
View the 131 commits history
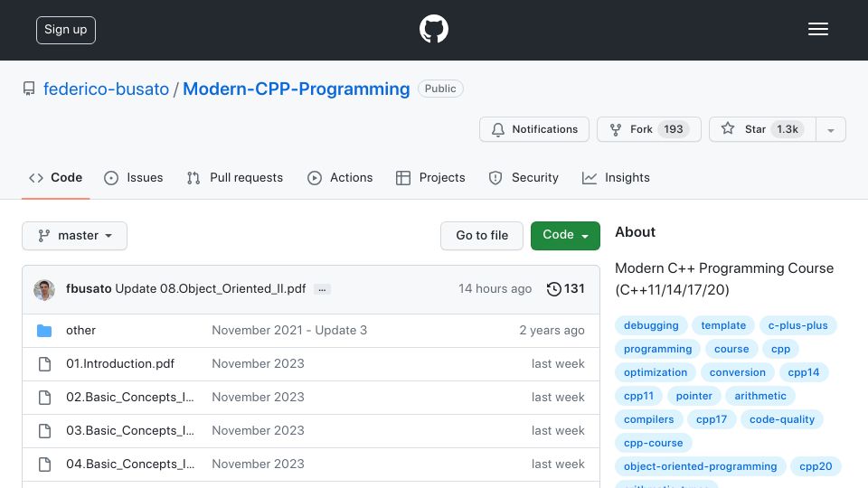click(x=565, y=289)
